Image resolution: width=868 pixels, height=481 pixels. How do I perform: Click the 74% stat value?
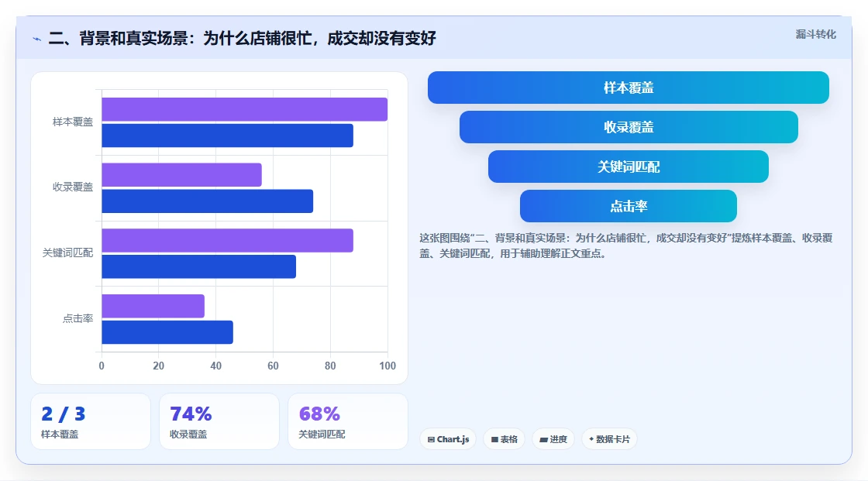[191, 414]
